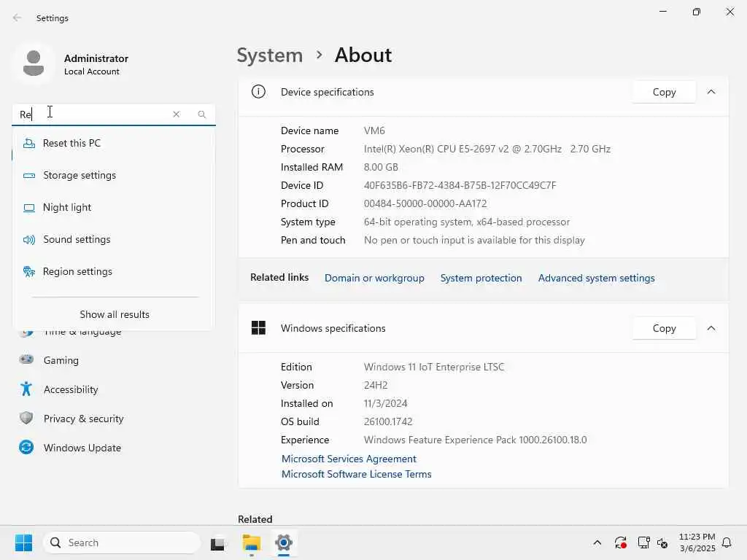
Task: Collapse the Windows specifications section
Action: pyautogui.click(x=711, y=328)
